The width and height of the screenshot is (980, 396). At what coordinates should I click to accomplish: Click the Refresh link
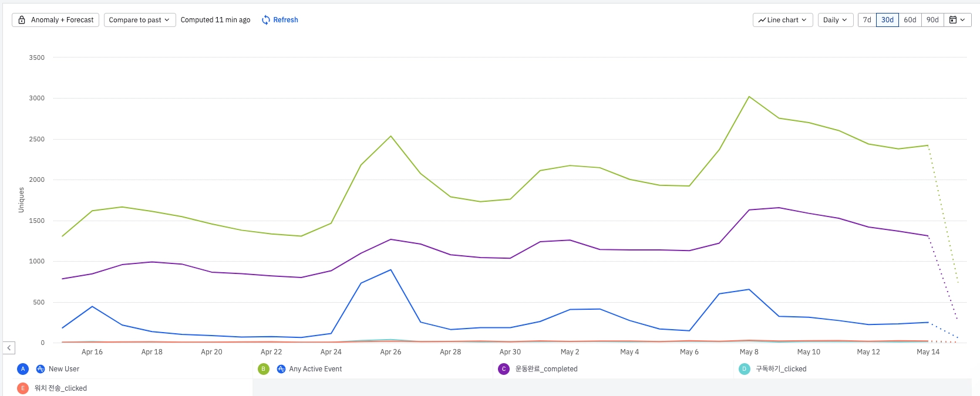tap(285, 20)
